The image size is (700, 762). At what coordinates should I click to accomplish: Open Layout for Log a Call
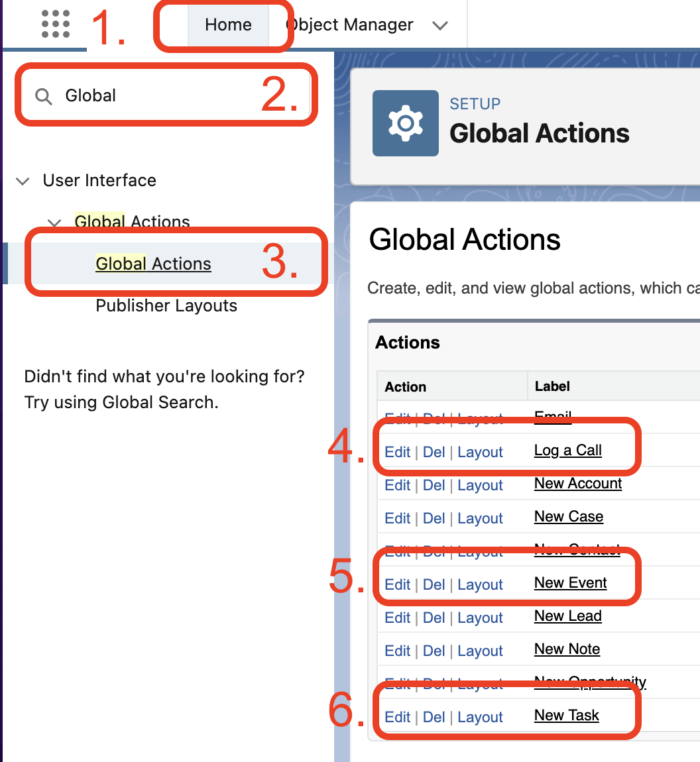pos(480,453)
